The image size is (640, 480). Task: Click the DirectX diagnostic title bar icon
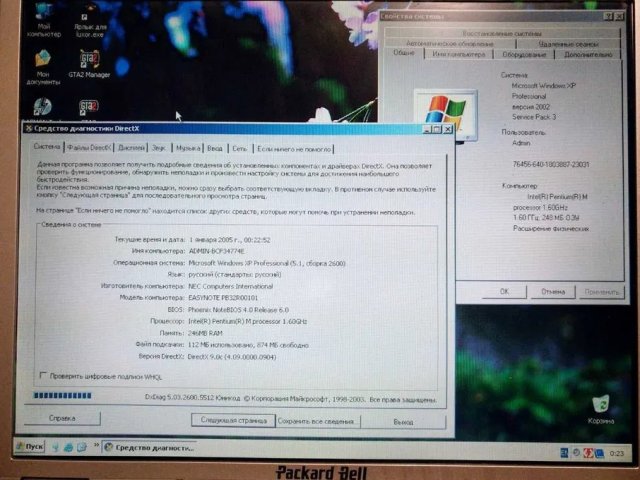pos(29,129)
